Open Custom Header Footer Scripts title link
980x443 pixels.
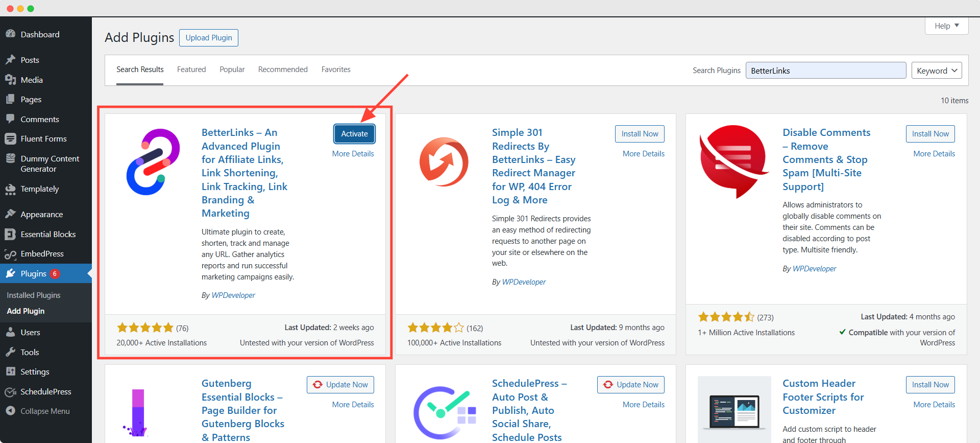pos(823,397)
